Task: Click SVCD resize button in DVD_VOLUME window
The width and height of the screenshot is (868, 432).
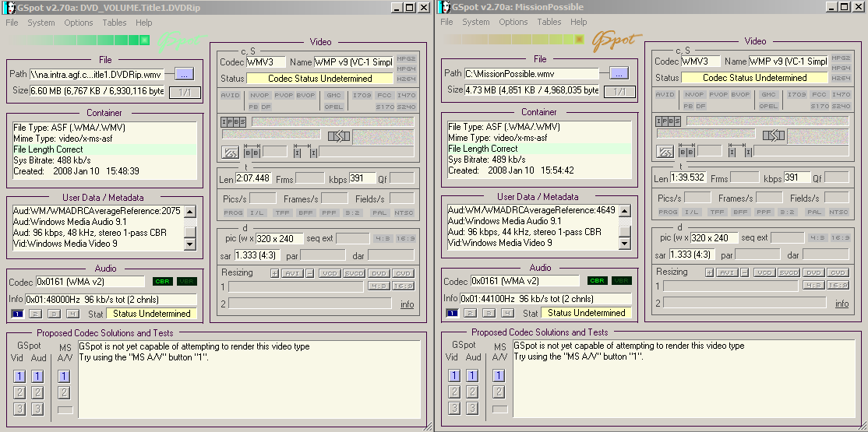Action: tap(354, 273)
